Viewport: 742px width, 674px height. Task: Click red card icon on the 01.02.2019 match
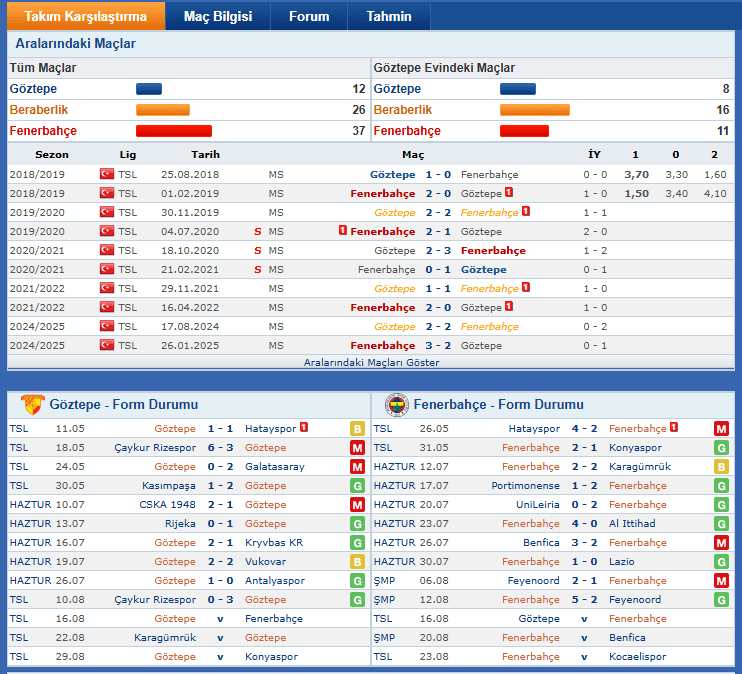click(x=509, y=192)
